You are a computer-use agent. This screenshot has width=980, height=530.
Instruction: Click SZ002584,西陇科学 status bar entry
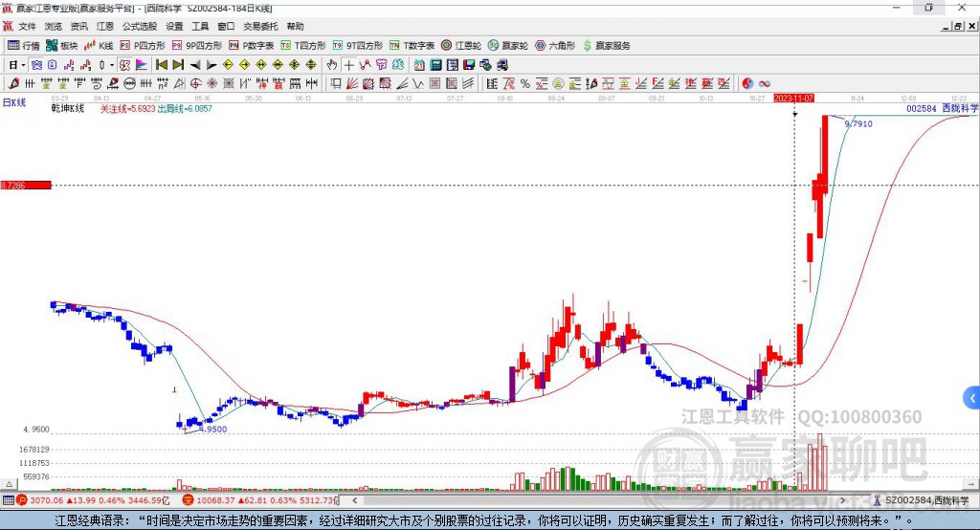(x=922, y=500)
